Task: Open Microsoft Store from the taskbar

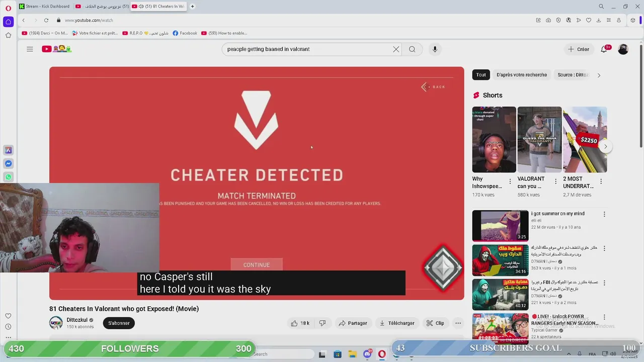Action: tap(337, 354)
